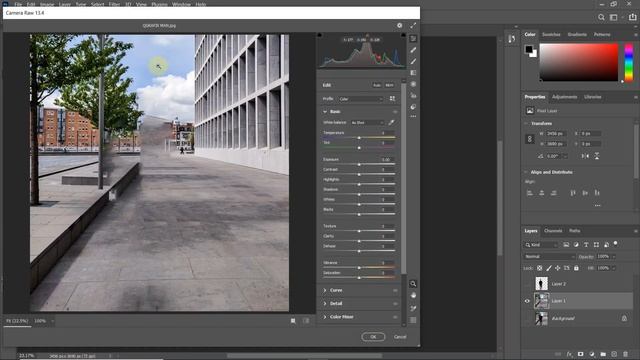Create a new group folder icon
The height and width of the screenshot is (360, 640).
click(603, 354)
